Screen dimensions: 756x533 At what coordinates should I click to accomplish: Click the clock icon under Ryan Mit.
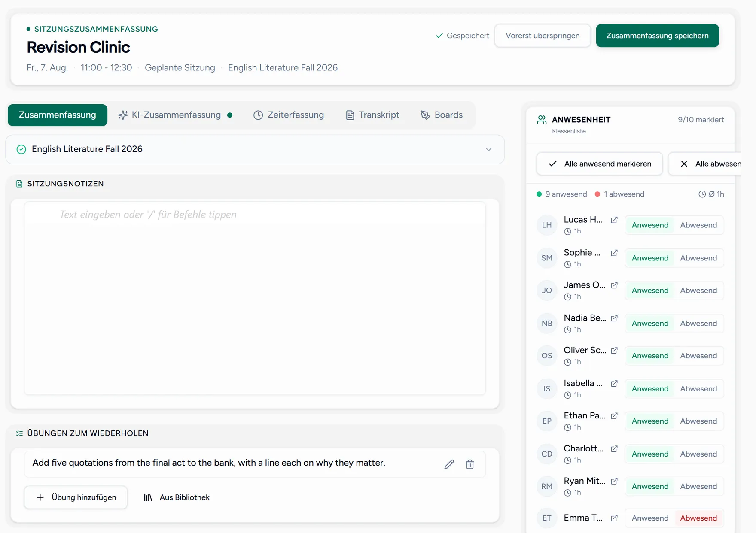(x=567, y=493)
